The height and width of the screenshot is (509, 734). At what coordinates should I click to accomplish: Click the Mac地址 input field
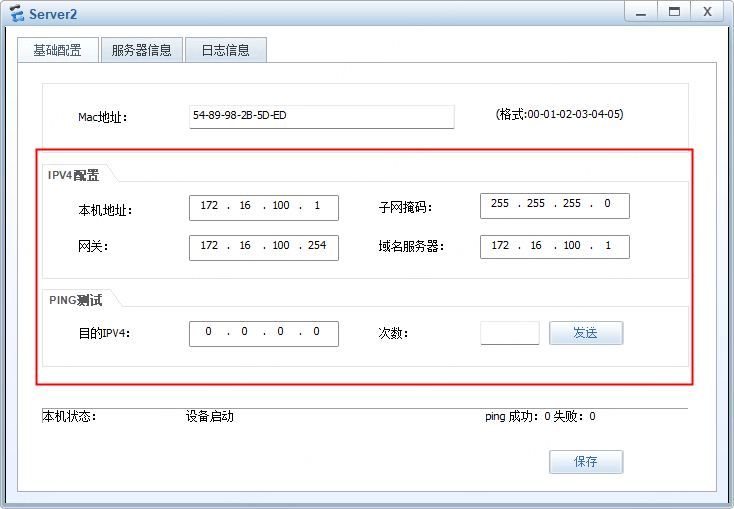coord(322,117)
